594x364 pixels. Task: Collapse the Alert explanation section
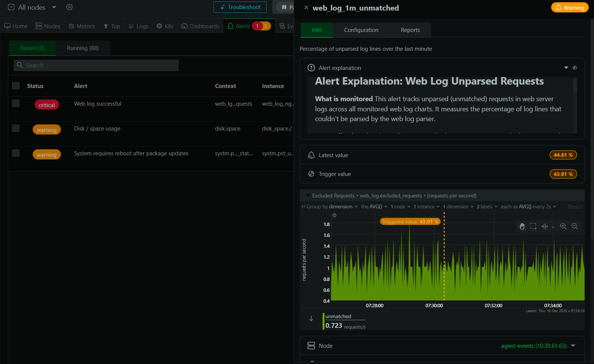point(566,68)
